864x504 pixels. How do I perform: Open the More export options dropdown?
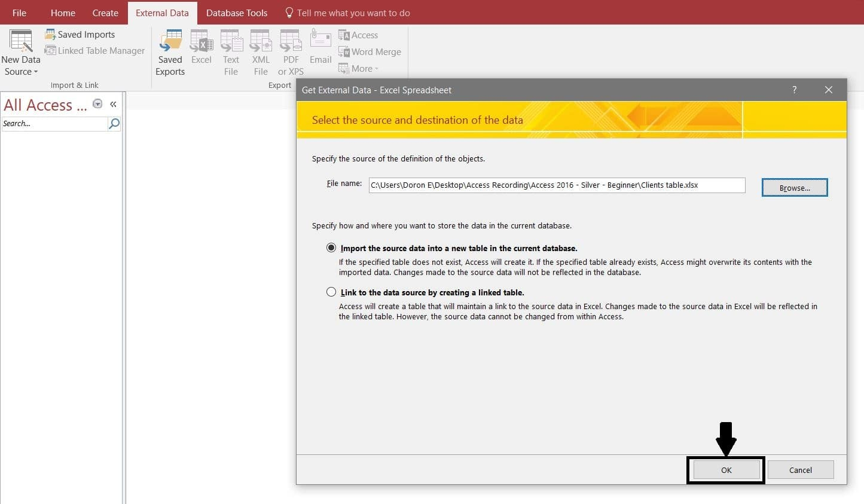[x=359, y=69]
